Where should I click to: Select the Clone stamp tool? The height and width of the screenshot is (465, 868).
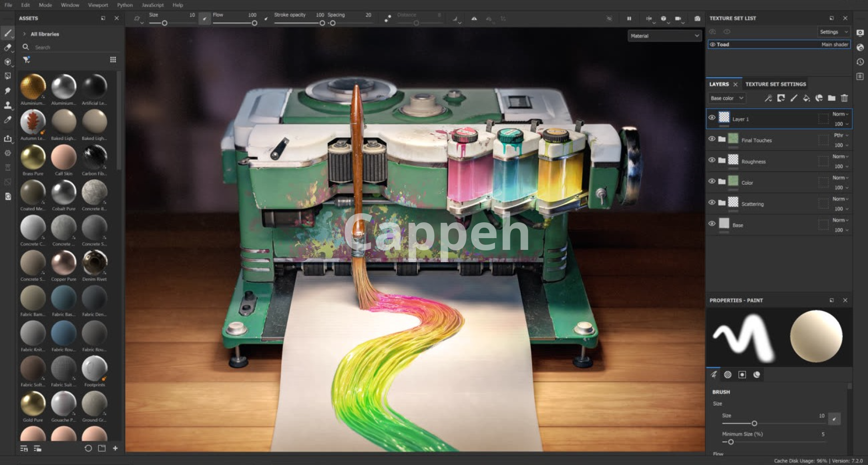tap(8, 105)
